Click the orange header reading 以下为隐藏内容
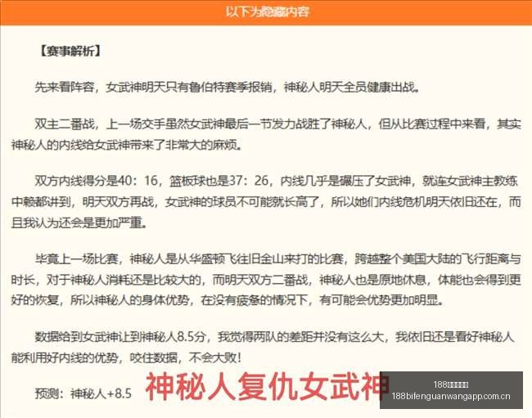This screenshot has height=418, width=532. tap(268, 12)
